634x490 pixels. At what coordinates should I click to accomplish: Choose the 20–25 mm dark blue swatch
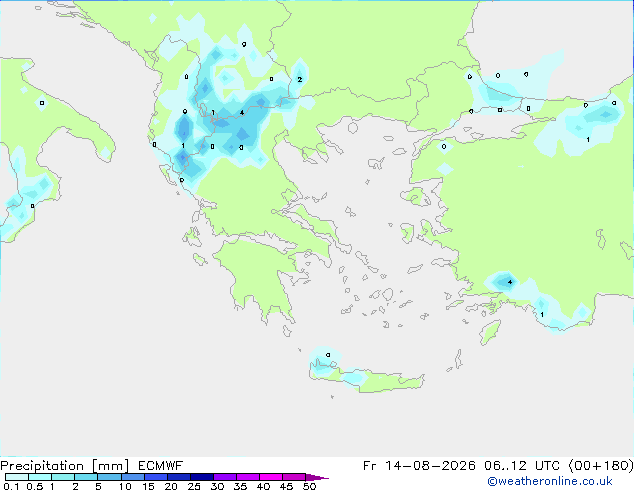tap(178, 477)
